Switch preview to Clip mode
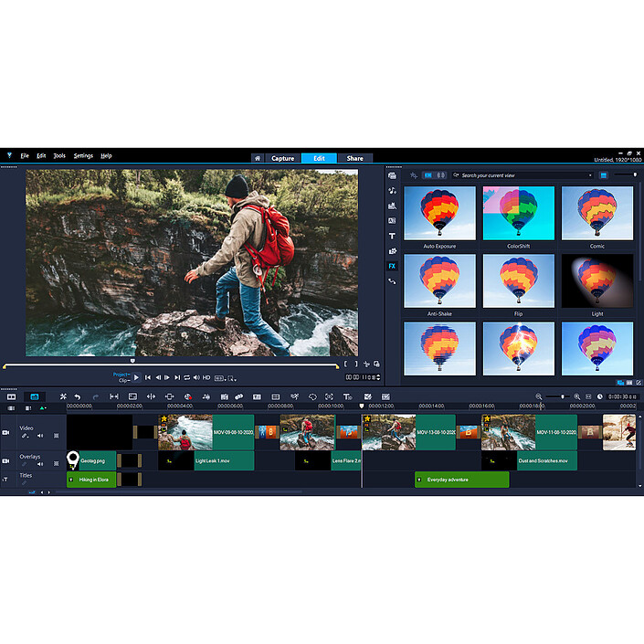 pyautogui.click(x=124, y=381)
